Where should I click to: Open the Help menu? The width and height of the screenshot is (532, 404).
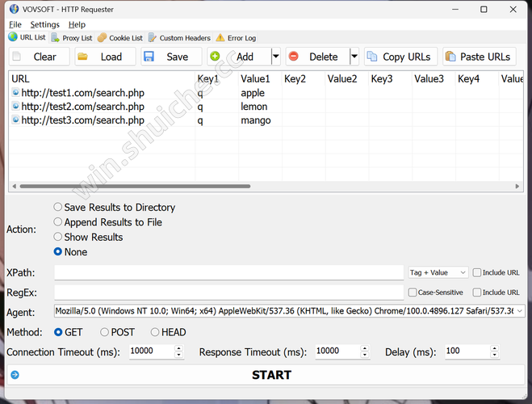(x=77, y=25)
